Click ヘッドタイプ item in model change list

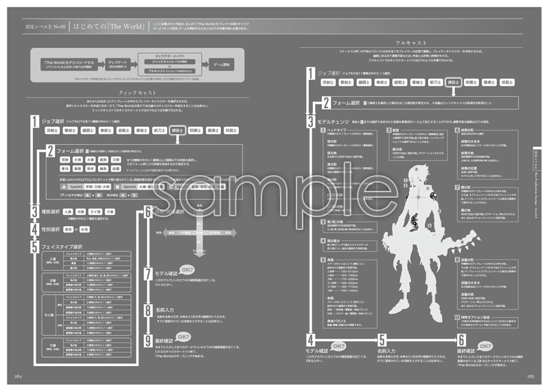pos(336,130)
